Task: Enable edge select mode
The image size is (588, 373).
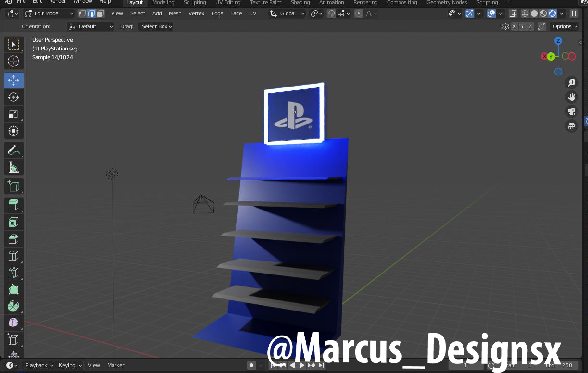Action: coord(91,13)
